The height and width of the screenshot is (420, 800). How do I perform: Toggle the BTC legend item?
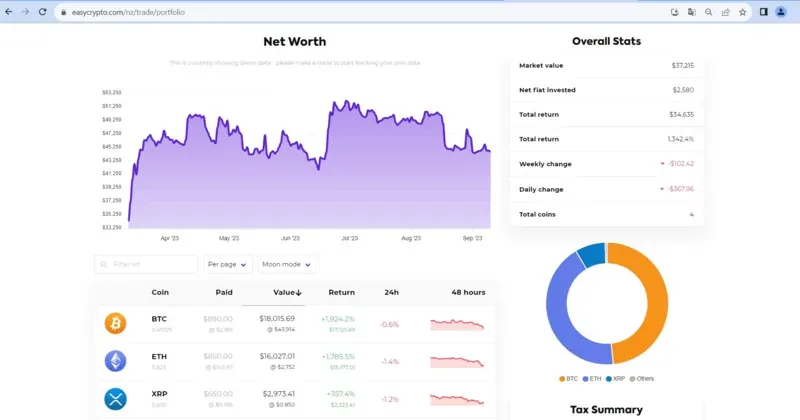[x=568, y=379]
